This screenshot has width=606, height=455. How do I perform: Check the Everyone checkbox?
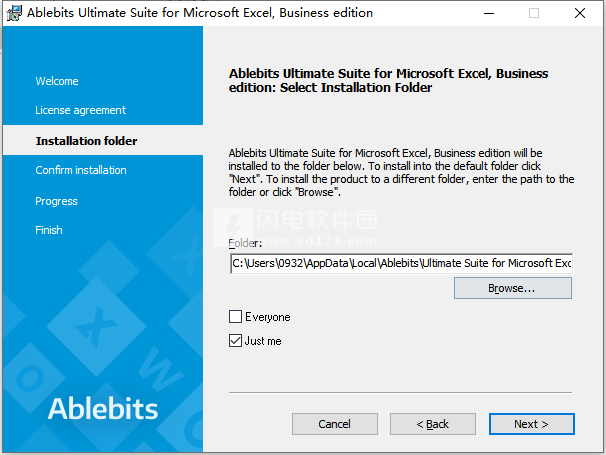pos(235,317)
